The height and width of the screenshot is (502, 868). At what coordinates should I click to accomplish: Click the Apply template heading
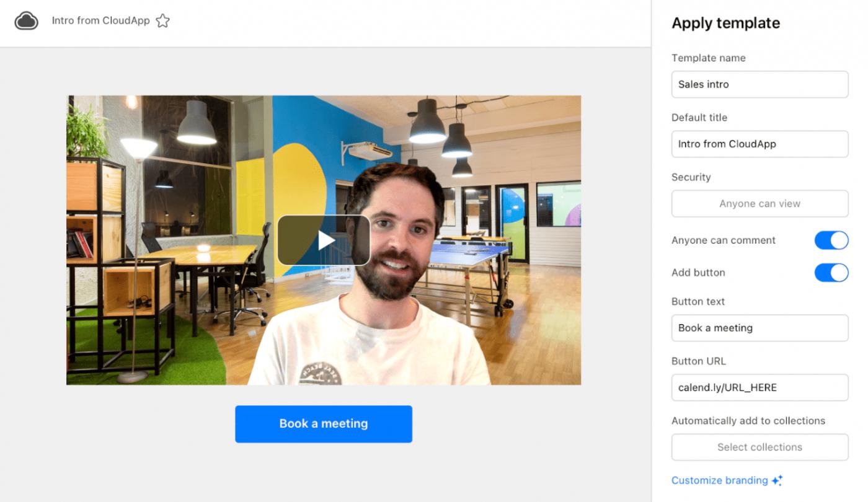[725, 24]
